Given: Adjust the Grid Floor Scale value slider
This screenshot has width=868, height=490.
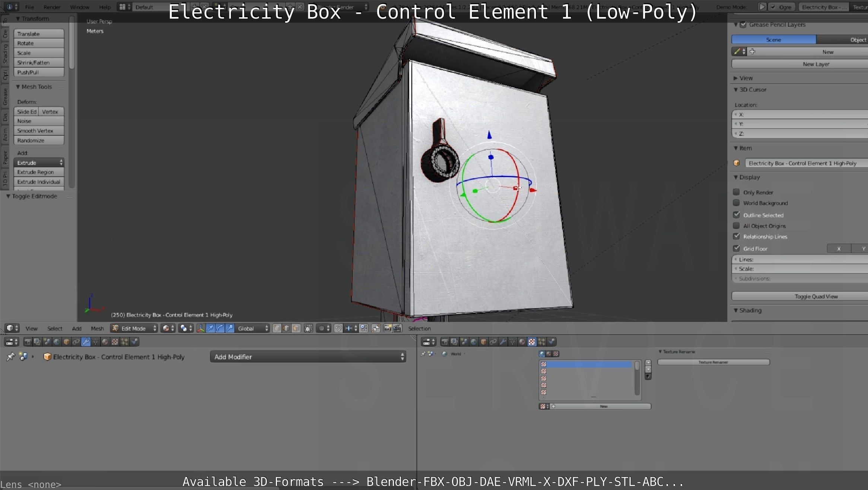Looking at the screenshot, I should 800,269.
